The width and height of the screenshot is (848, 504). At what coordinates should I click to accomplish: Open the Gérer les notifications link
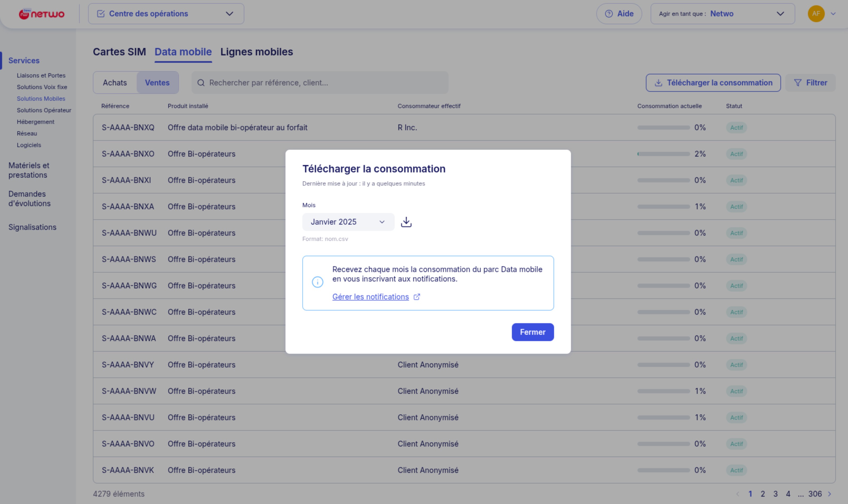(370, 297)
